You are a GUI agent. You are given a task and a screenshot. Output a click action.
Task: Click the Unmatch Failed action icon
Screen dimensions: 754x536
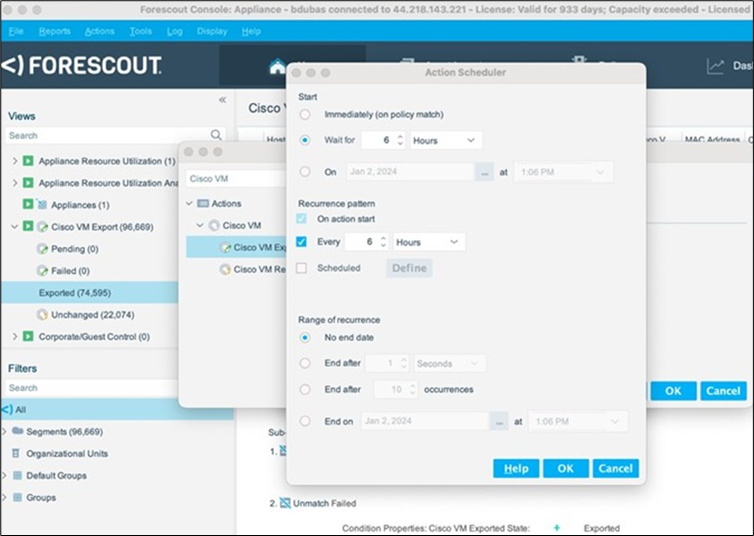coord(285,503)
